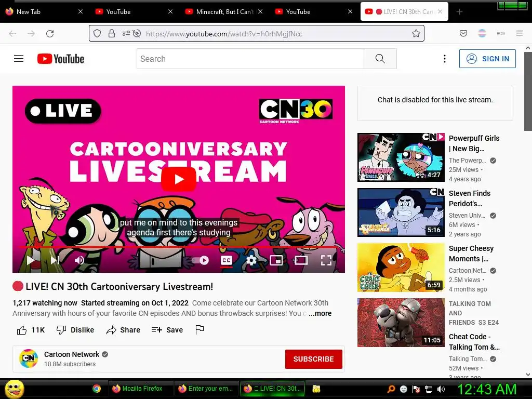Open Start menu smiley button
Image resolution: width=532 pixels, height=399 pixels.
pos(14,389)
